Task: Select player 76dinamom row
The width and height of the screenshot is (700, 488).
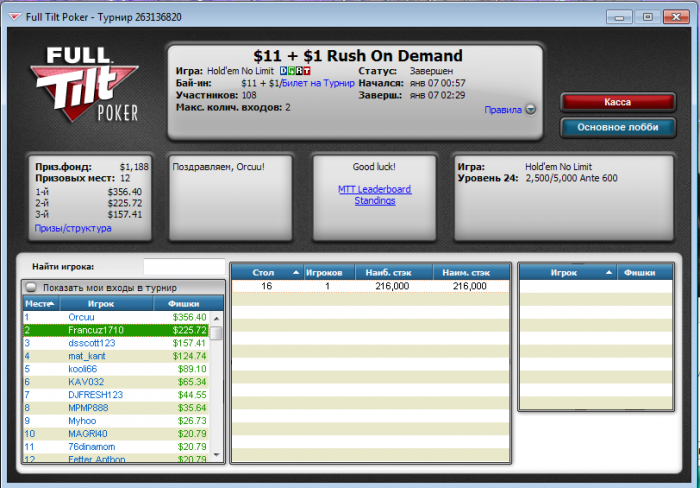Action: [116, 446]
